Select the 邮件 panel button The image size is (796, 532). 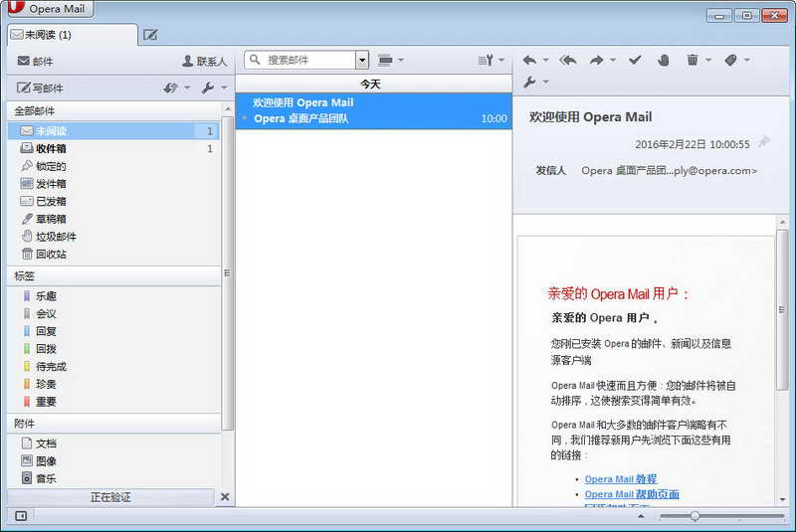(x=35, y=61)
